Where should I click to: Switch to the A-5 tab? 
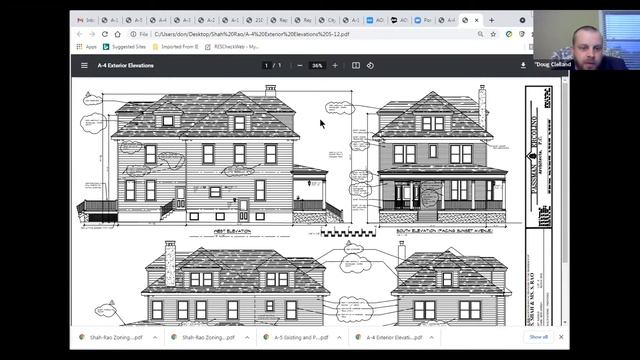(134, 20)
